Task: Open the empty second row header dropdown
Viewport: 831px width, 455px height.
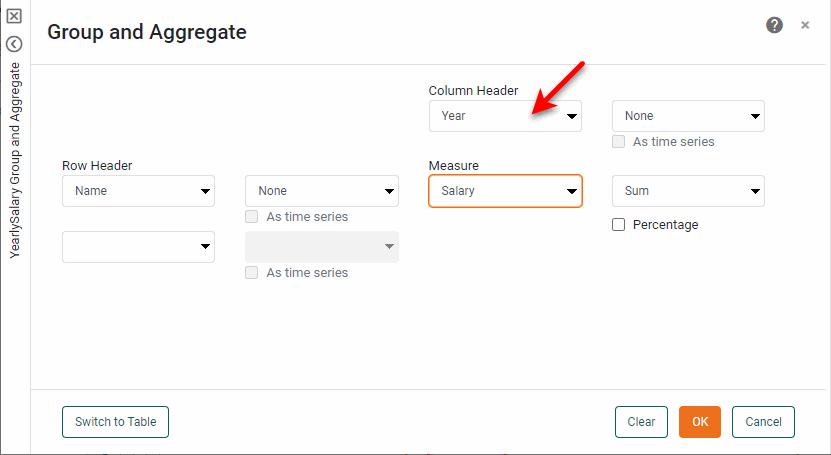Action: [138, 247]
